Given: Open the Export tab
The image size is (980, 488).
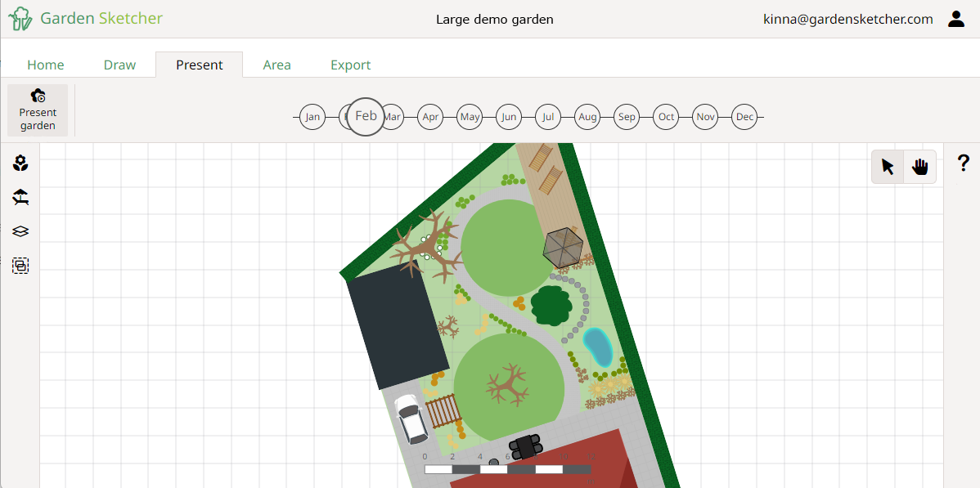Looking at the screenshot, I should pos(350,65).
